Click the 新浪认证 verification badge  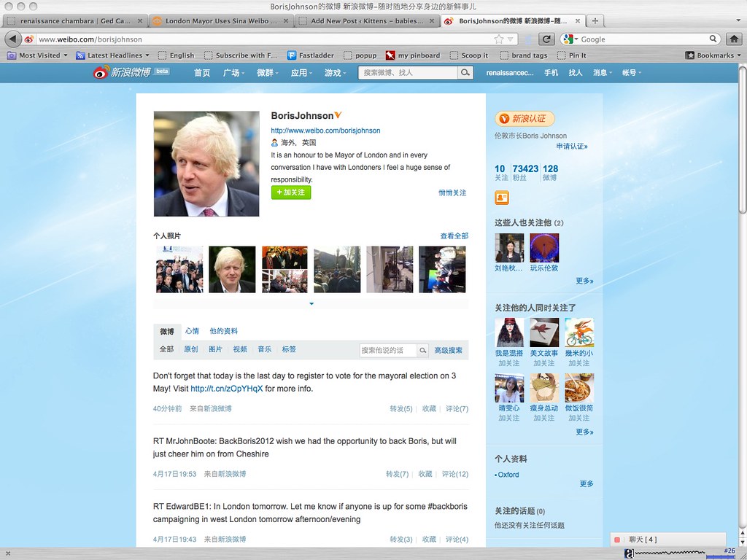point(525,119)
